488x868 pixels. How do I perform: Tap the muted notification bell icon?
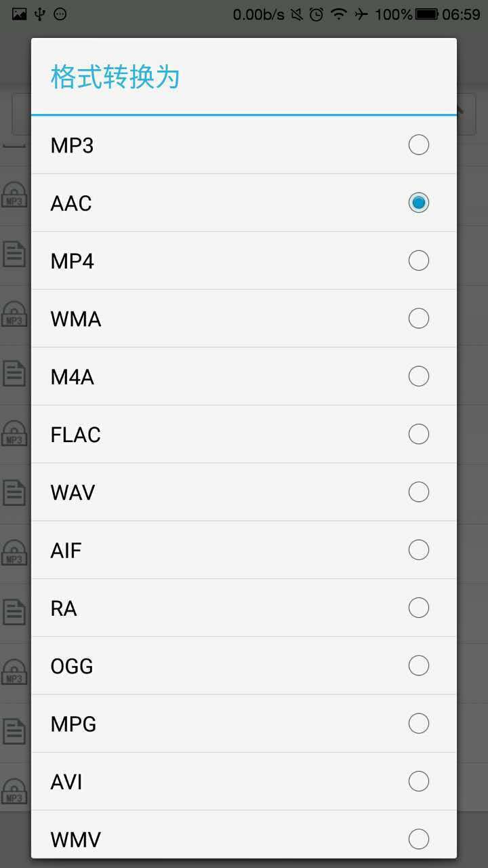[x=296, y=14]
